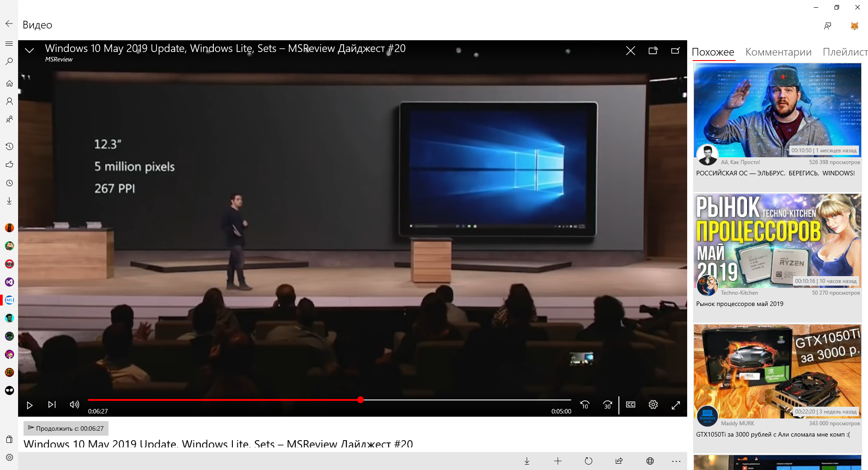Skip forward 30 seconds

coord(608,405)
